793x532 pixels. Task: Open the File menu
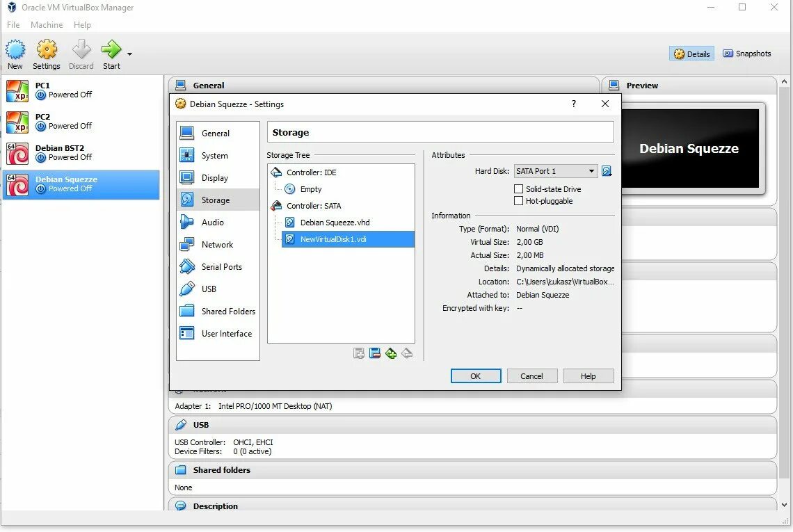click(x=13, y=25)
